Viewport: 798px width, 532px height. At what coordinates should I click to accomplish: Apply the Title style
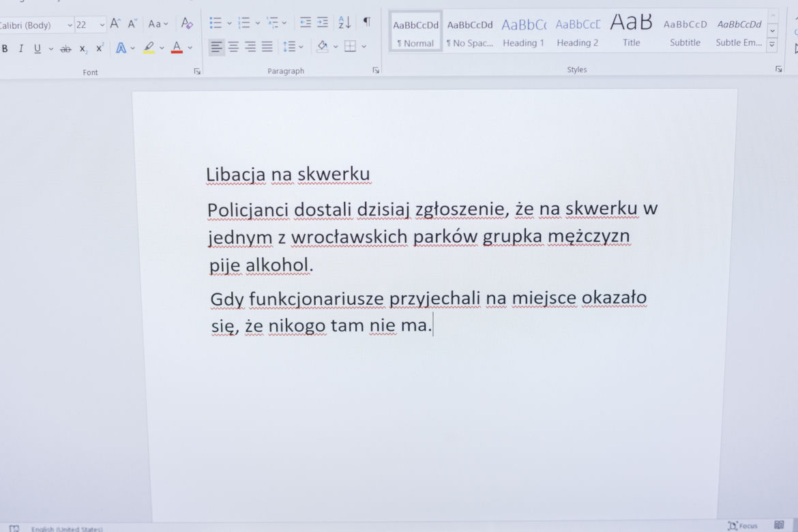[x=632, y=31]
